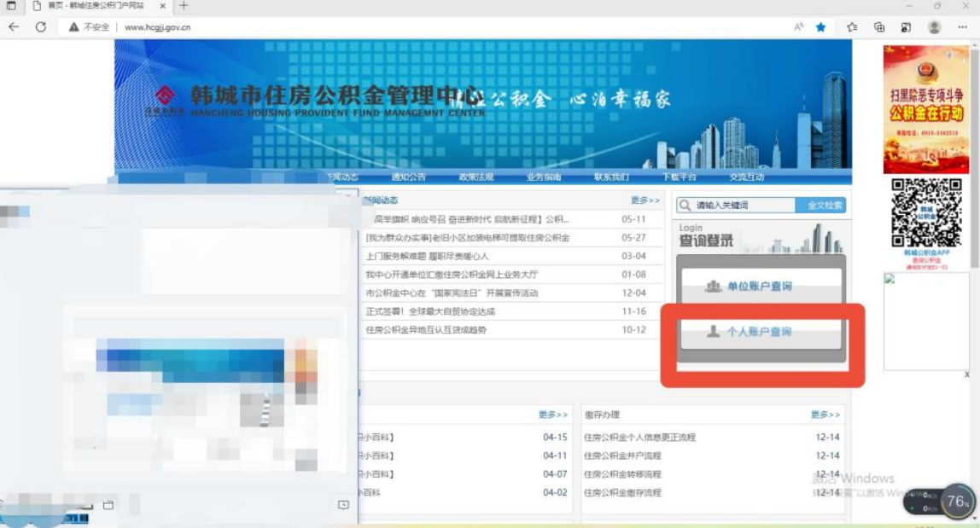Open the 联系我们 navigation item
The image size is (980, 528).
pyautogui.click(x=611, y=177)
